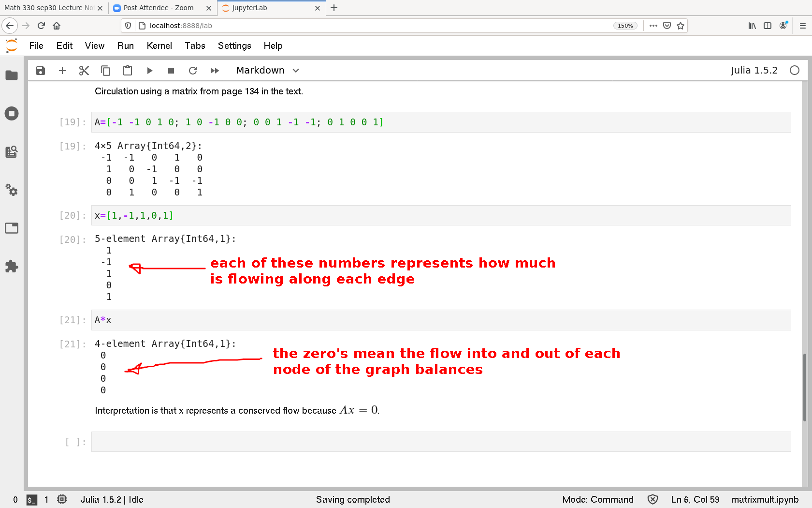Open the Extension Manager puzzle icon
The width and height of the screenshot is (812, 508).
12,266
